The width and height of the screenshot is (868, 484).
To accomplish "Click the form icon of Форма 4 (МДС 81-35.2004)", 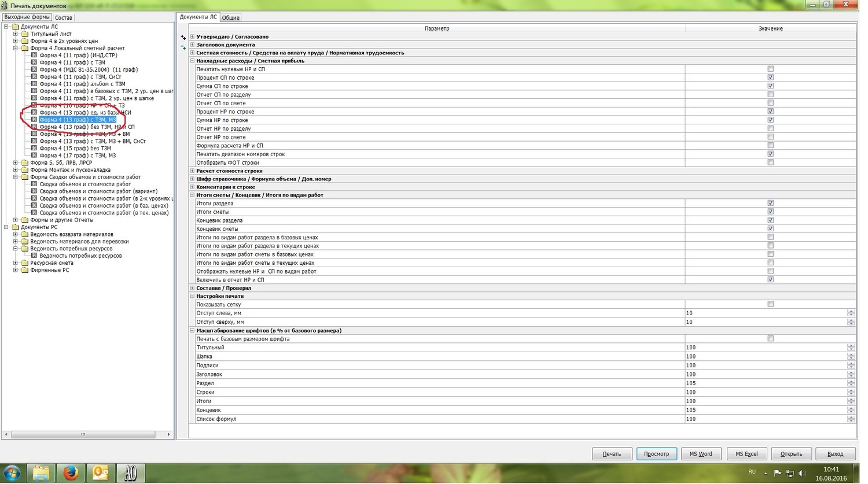I will click(34, 70).
